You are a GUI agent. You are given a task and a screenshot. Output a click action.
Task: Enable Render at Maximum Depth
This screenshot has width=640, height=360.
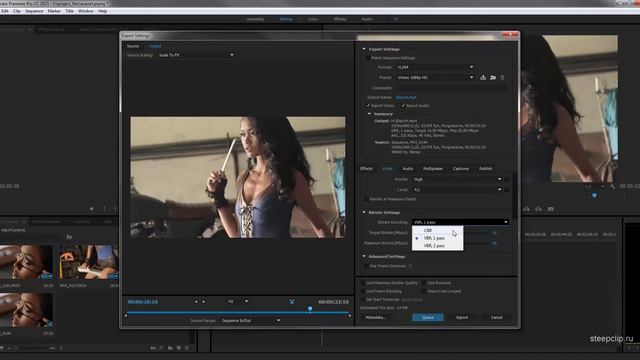click(366, 199)
